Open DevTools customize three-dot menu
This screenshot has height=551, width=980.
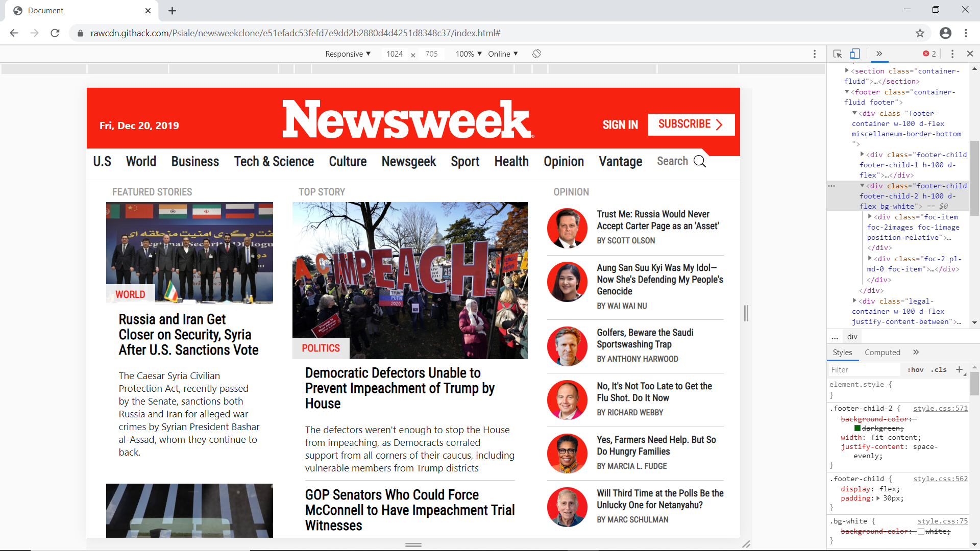[952, 54]
